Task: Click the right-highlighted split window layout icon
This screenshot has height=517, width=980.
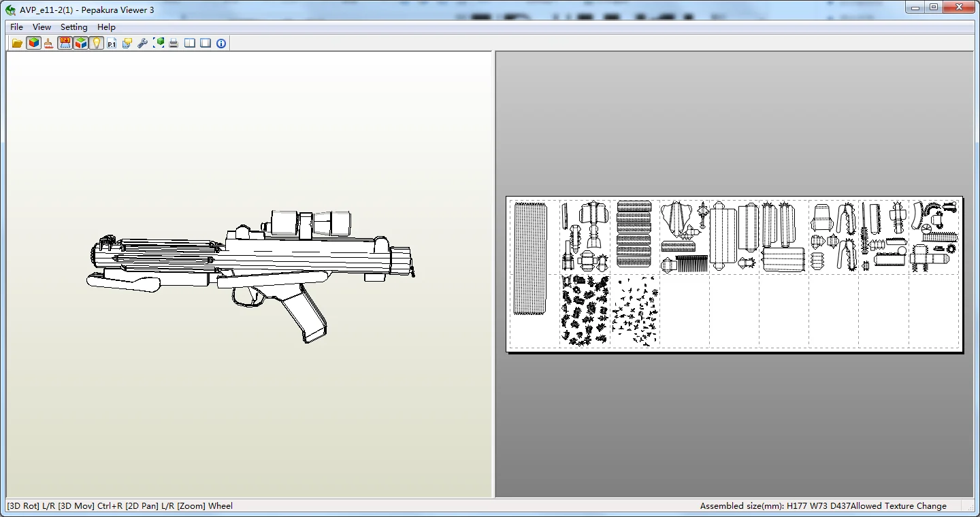Action: pyautogui.click(x=206, y=44)
